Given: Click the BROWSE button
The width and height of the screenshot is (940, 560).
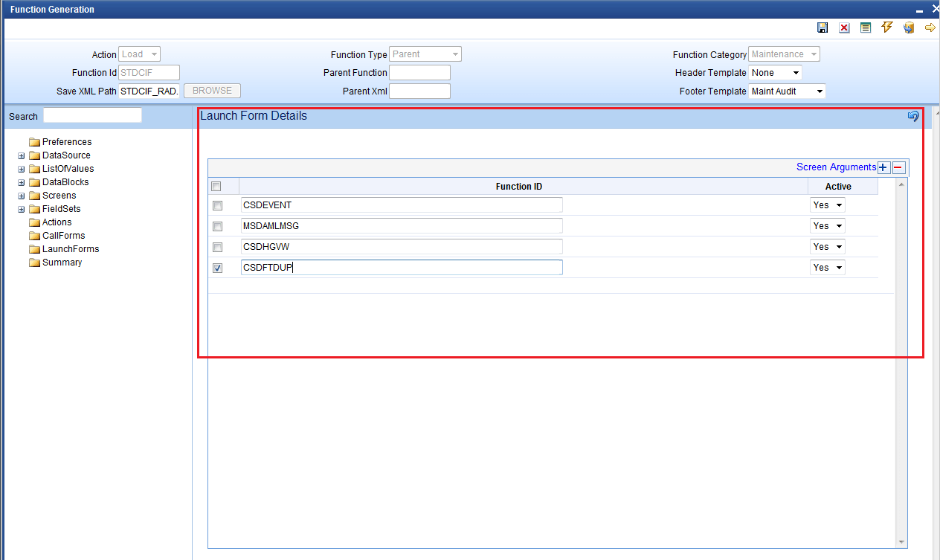Looking at the screenshot, I should (x=212, y=91).
